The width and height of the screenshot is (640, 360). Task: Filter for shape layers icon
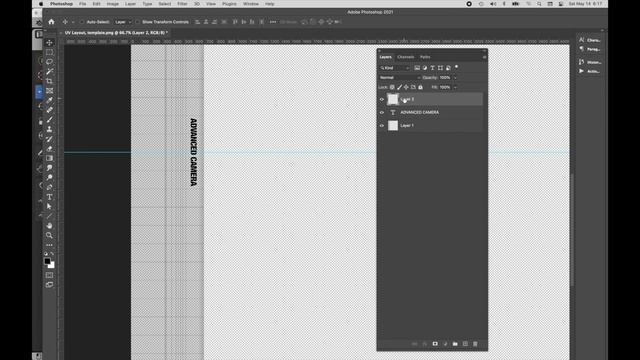(x=440, y=68)
